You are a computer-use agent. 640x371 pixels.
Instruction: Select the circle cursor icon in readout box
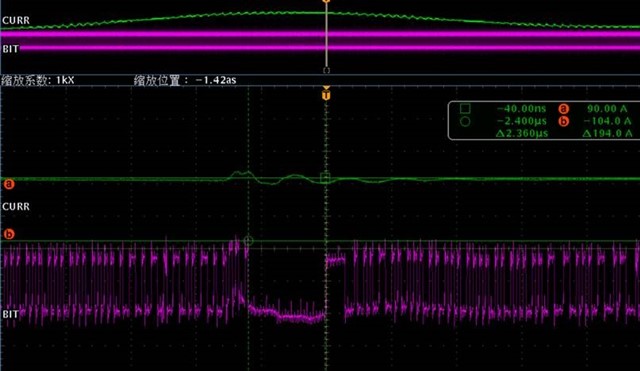[x=465, y=121]
